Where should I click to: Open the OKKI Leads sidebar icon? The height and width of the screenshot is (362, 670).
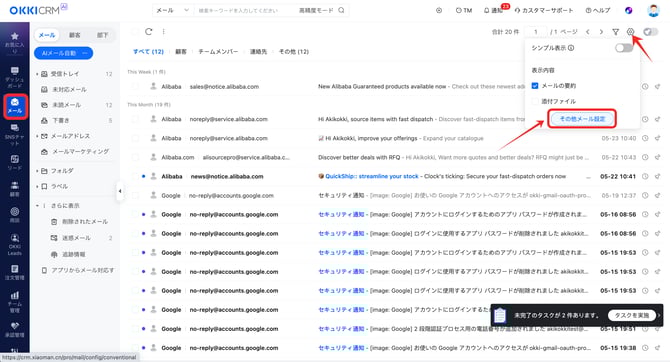coord(15,238)
